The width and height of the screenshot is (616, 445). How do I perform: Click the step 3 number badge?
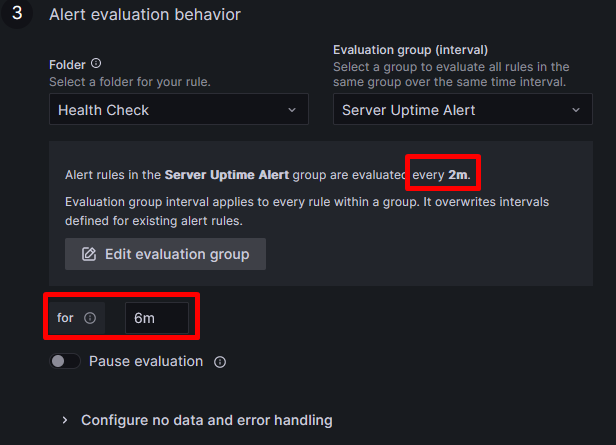point(17,13)
